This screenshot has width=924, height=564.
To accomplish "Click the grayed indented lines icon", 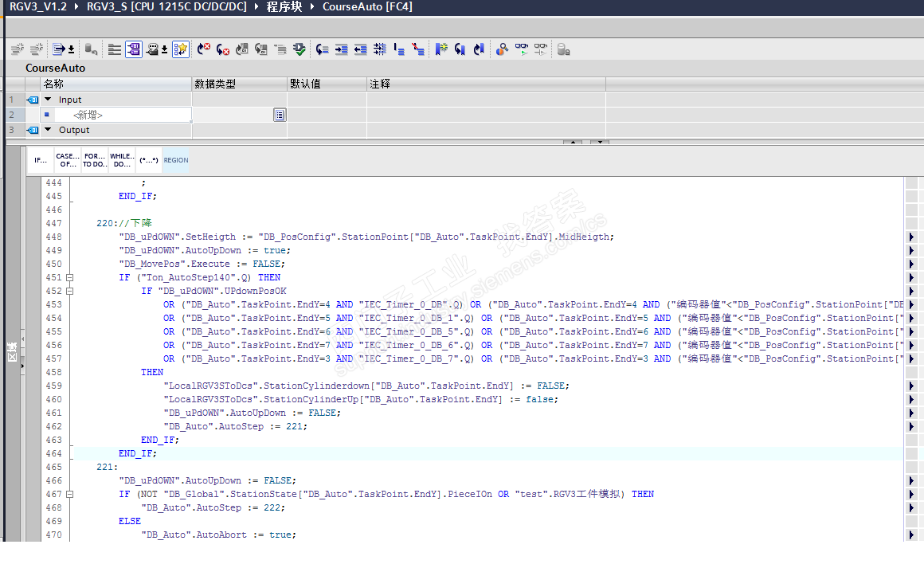I will click(280, 49).
